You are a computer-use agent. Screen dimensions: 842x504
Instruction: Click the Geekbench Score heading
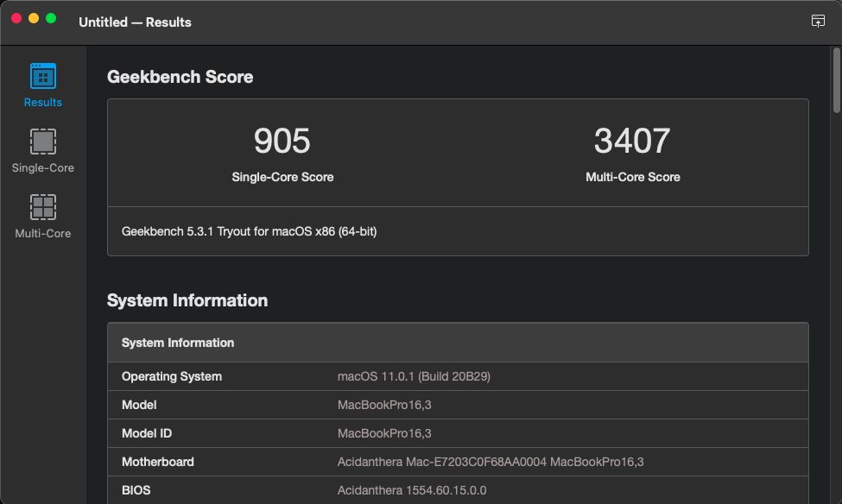tap(180, 77)
